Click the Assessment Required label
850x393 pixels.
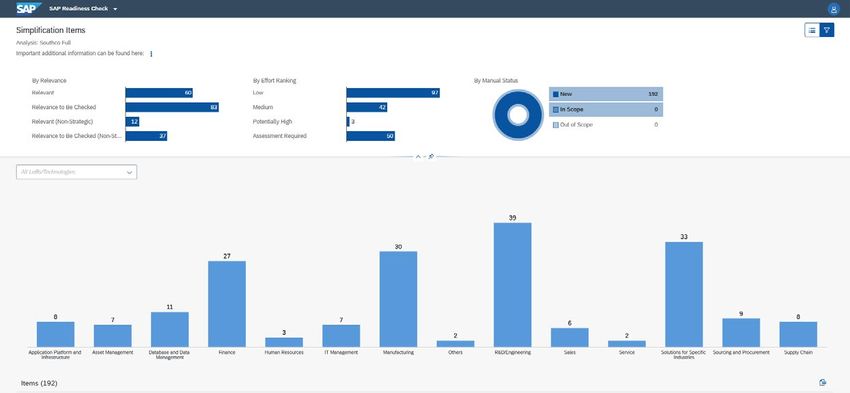[x=280, y=136]
